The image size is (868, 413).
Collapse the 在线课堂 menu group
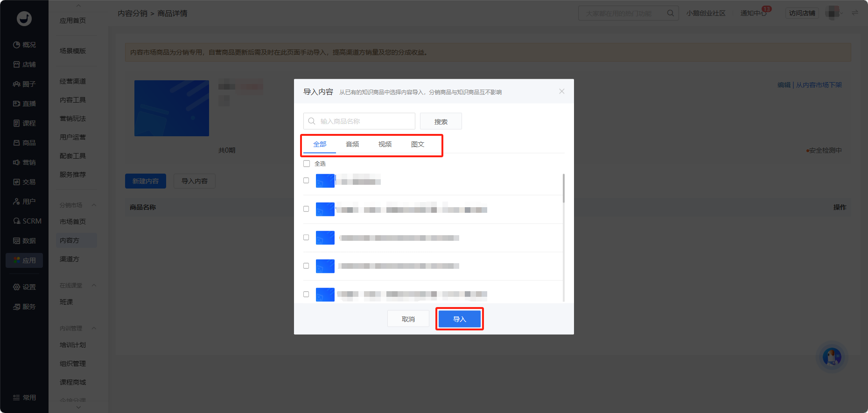pyautogui.click(x=94, y=286)
